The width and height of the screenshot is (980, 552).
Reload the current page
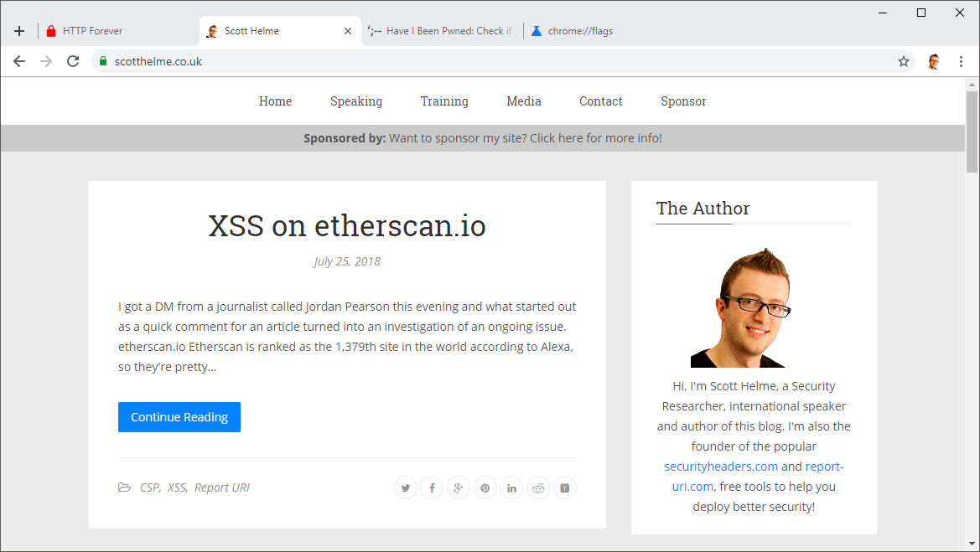pyautogui.click(x=72, y=60)
